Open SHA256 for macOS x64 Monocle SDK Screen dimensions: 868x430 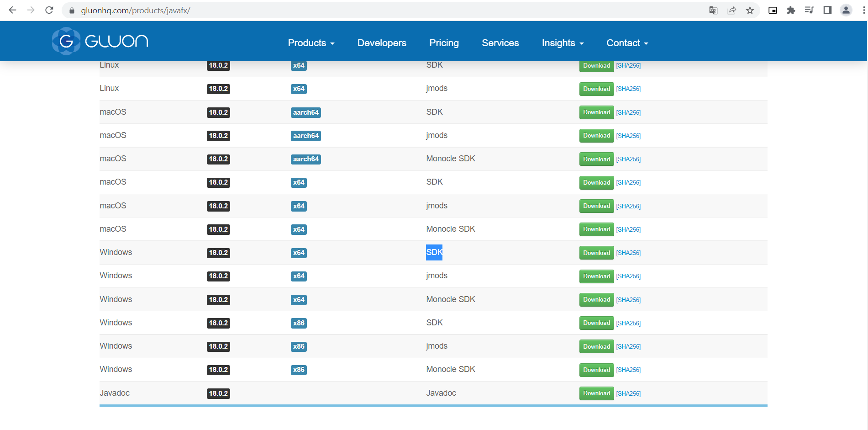628,229
